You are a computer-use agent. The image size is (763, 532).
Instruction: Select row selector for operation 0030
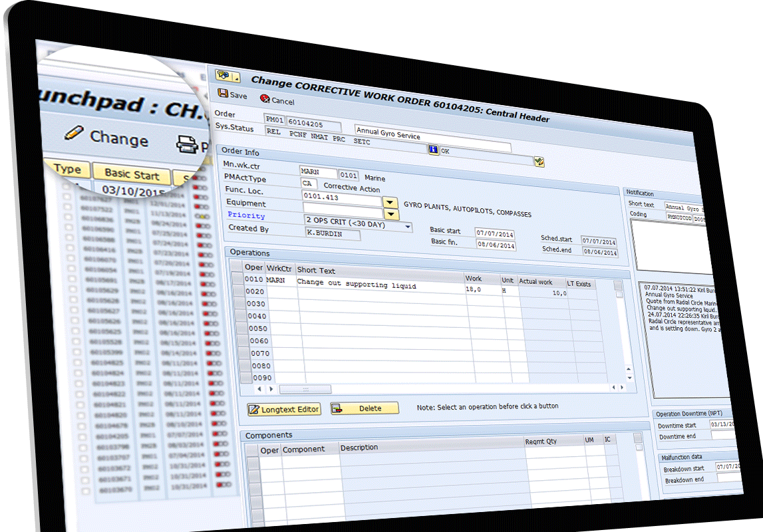click(x=239, y=303)
